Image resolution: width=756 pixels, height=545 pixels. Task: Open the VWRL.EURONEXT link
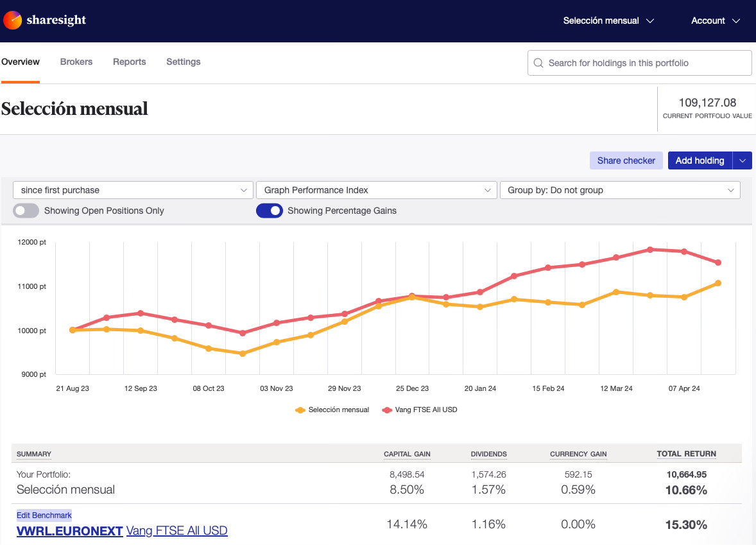69,531
